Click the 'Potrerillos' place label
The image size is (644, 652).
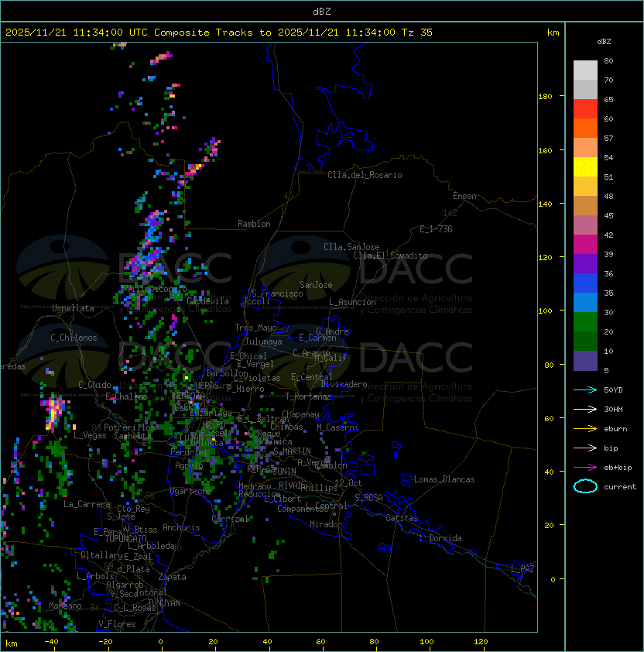[129, 427]
